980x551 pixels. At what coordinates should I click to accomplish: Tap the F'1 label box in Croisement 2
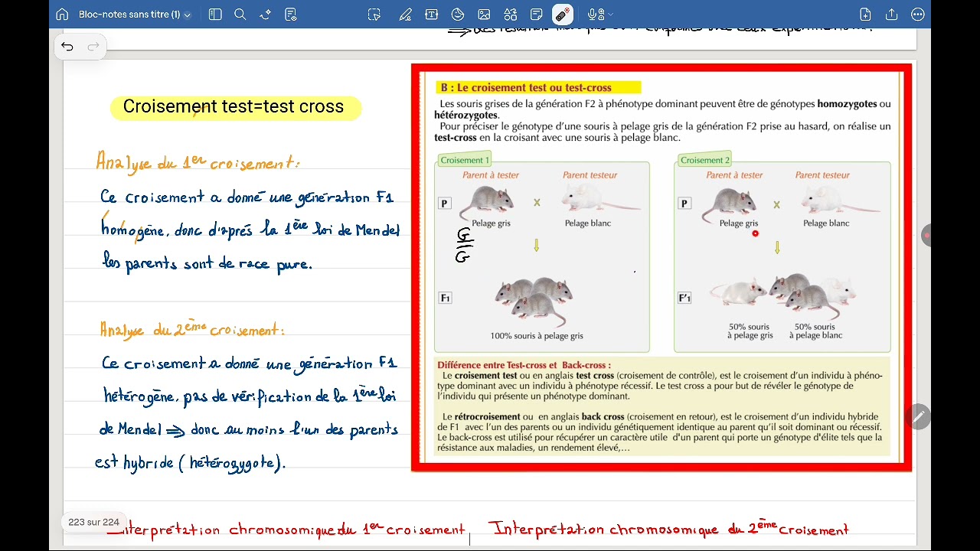[684, 298]
